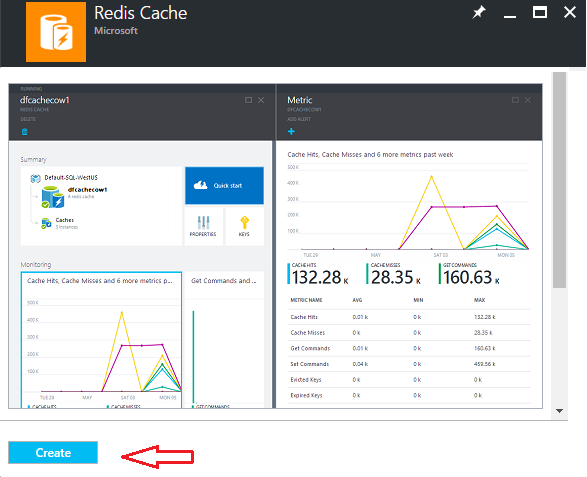Viewport: 587px width, 477px height.
Task: Click the orange Redis Cache logo
Action: (x=56, y=32)
